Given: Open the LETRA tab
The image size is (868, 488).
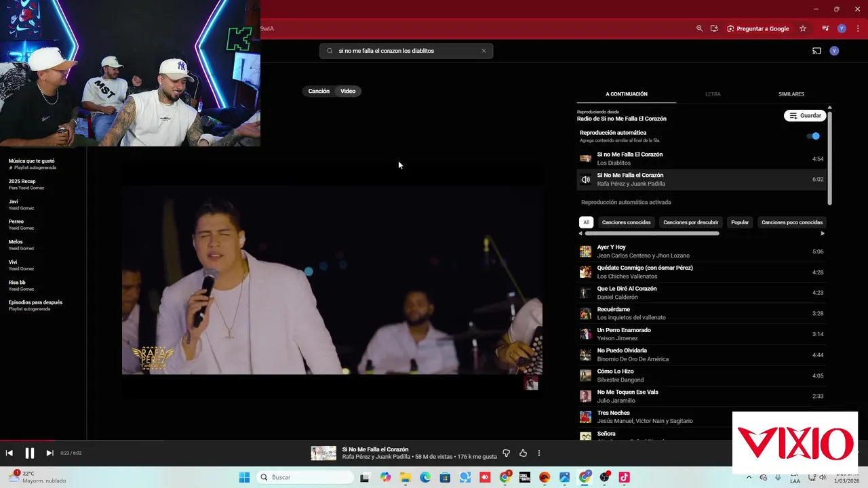Looking at the screenshot, I should click(x=713, y=94).
